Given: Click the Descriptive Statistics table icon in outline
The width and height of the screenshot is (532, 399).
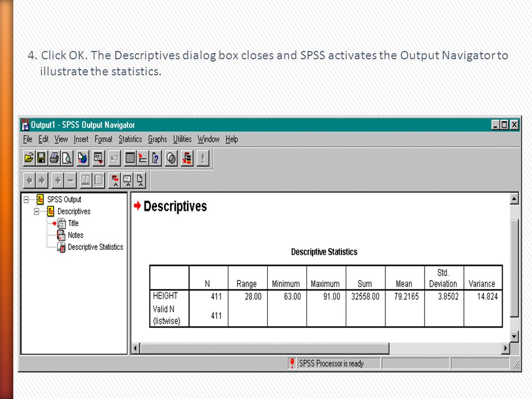Looking at the screenshot, I should click(62, 247).
